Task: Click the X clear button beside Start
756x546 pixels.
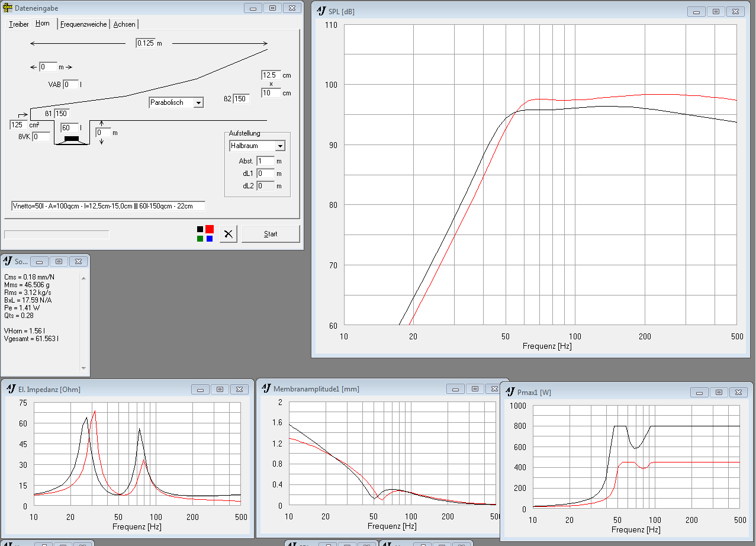Action: (x=228, y=234)
